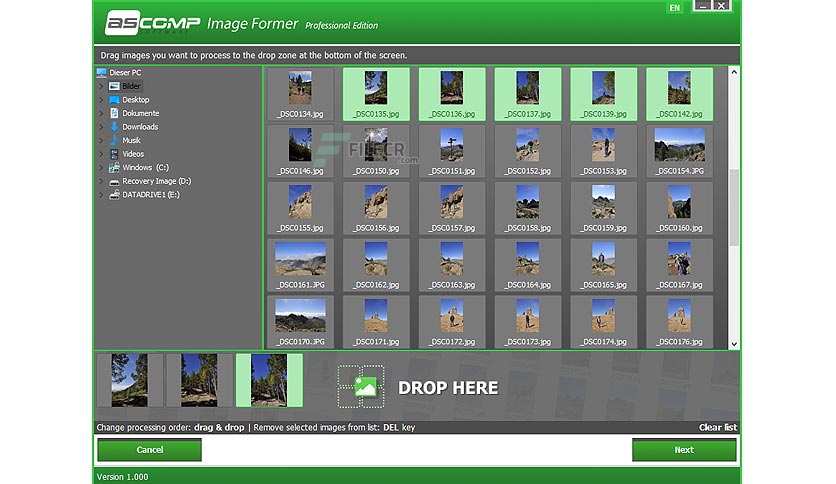Select thumbnail _DSC0154.JPG
Viewport: 836px width, 484px height.
(679, 151)
